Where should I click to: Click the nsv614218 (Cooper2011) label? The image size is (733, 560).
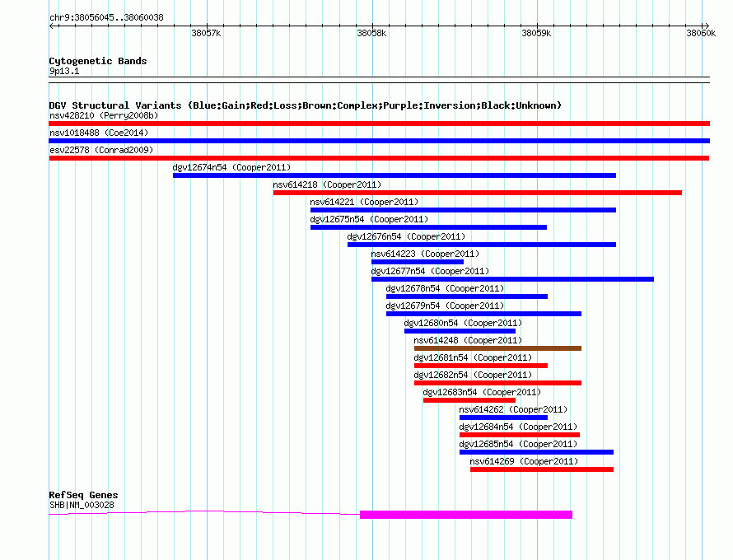(x=327, y=184)
